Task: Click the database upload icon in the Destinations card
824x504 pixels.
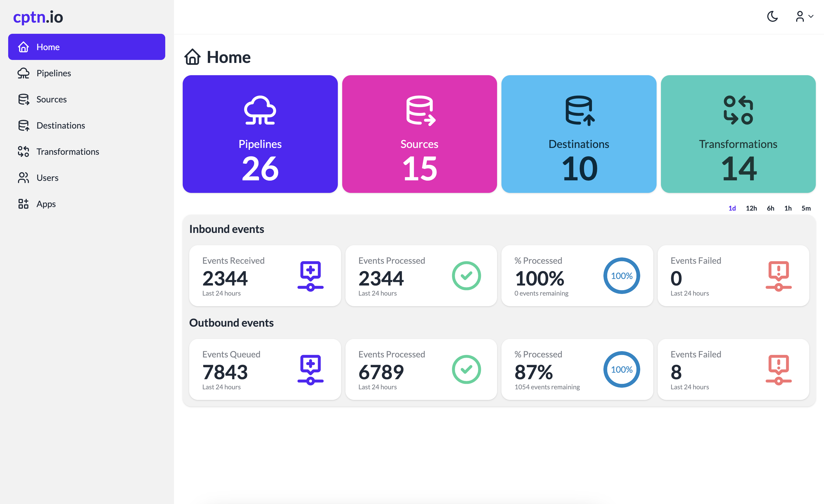Action: coord(579,111)
